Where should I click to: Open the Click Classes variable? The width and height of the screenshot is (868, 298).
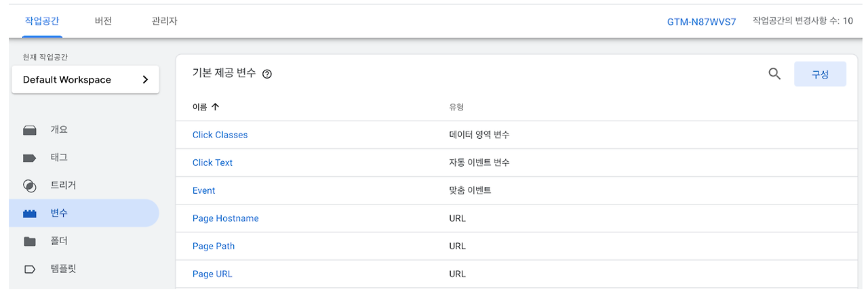220,135
